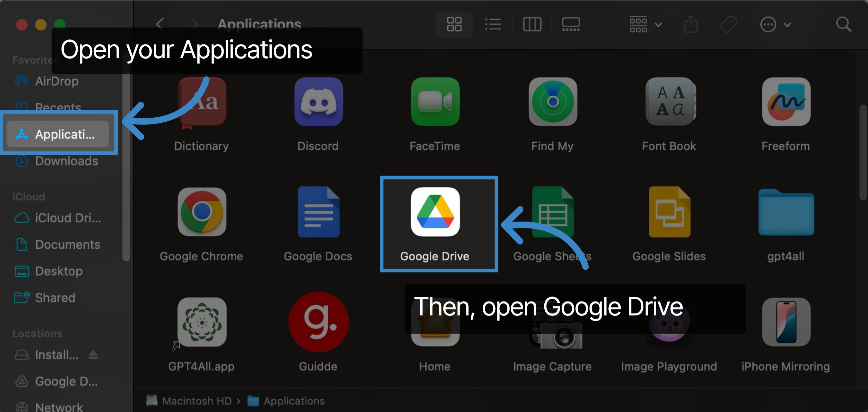Screen dimensions: 868x412
Task: Switch to column view
Action: tap(532, 24)
